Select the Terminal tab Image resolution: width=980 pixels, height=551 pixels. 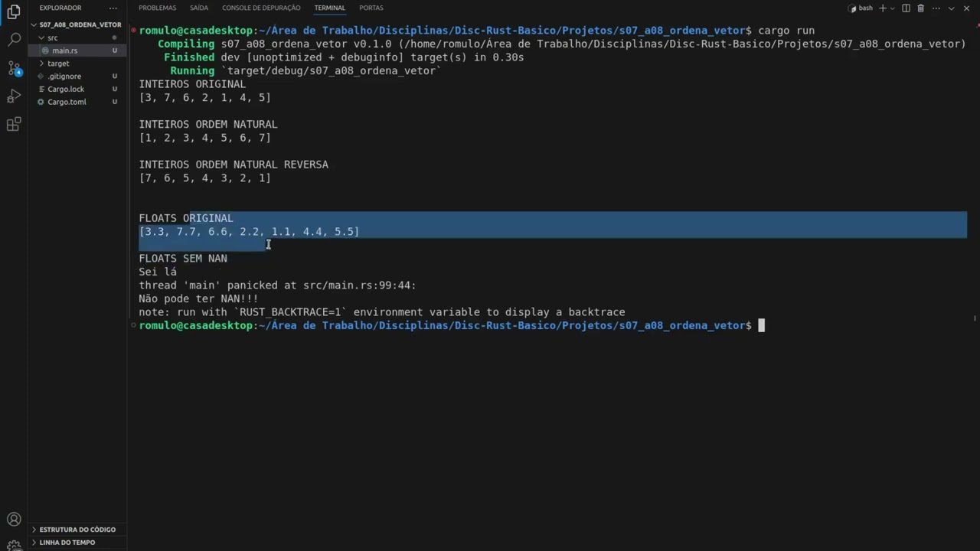(329, 8)
